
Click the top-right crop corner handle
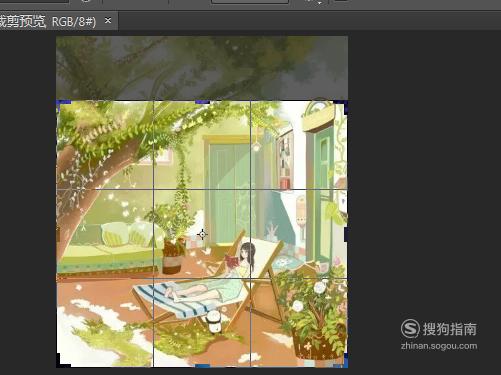coord(341,106)
